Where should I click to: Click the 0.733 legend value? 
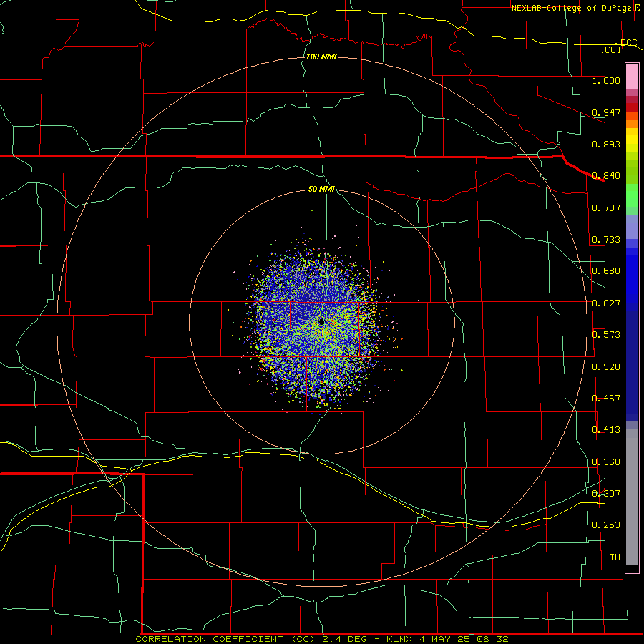[606, 240]
